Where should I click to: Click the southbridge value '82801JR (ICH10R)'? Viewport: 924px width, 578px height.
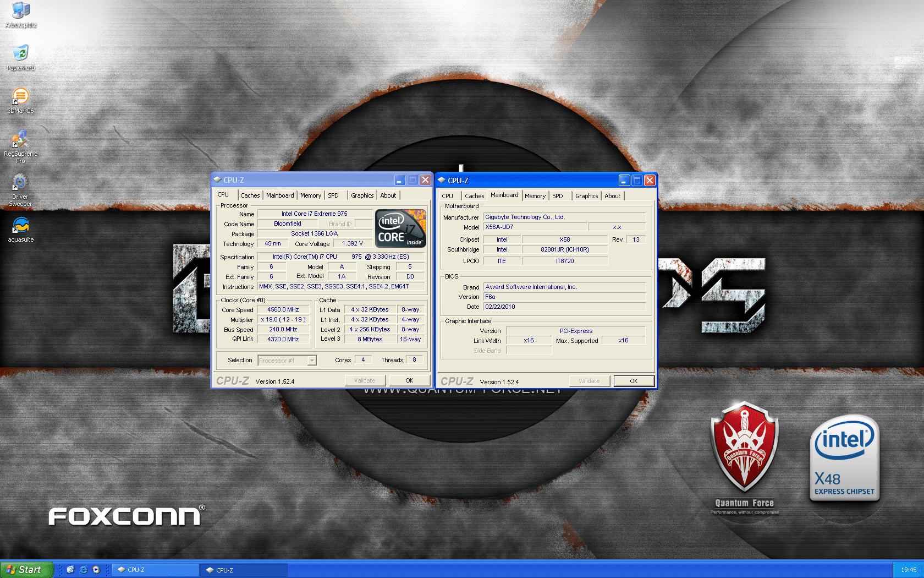coord(565,249)
